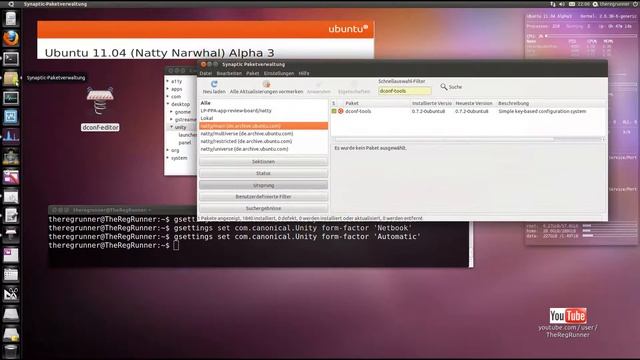This screenshot has height=360, width=640.
Task: Click the Schnellauswahl-Filter field containing dconf-tools
Action: [404, 91]
